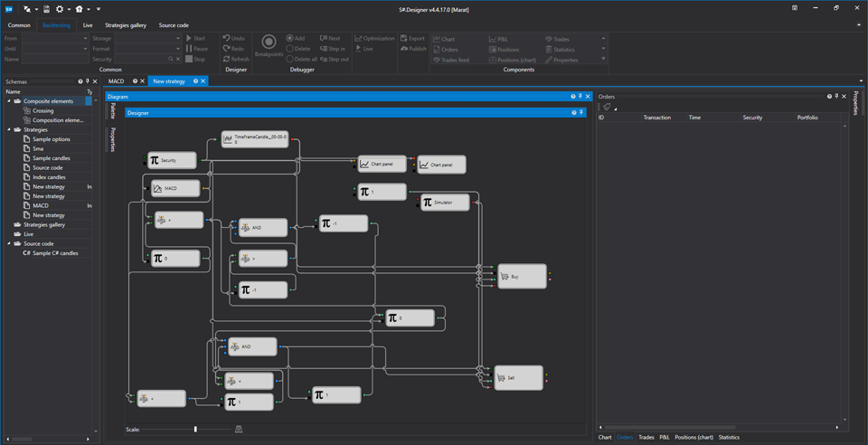Switch to the Strategies gallery ribbon tab
Image resolution: width=868 pixels, height=445 pixels.
[x=126, y=25]
